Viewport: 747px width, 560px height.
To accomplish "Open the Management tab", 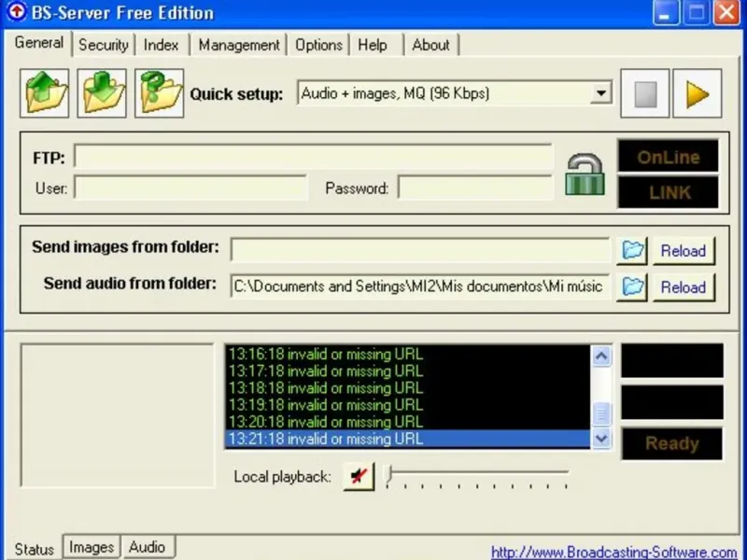I will coord(239,45).
